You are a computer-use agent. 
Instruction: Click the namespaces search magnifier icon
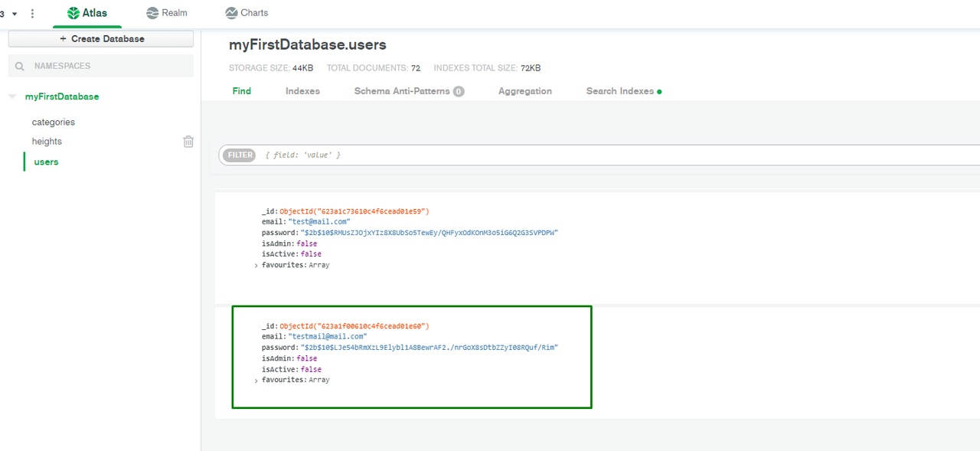click(20, 67)
